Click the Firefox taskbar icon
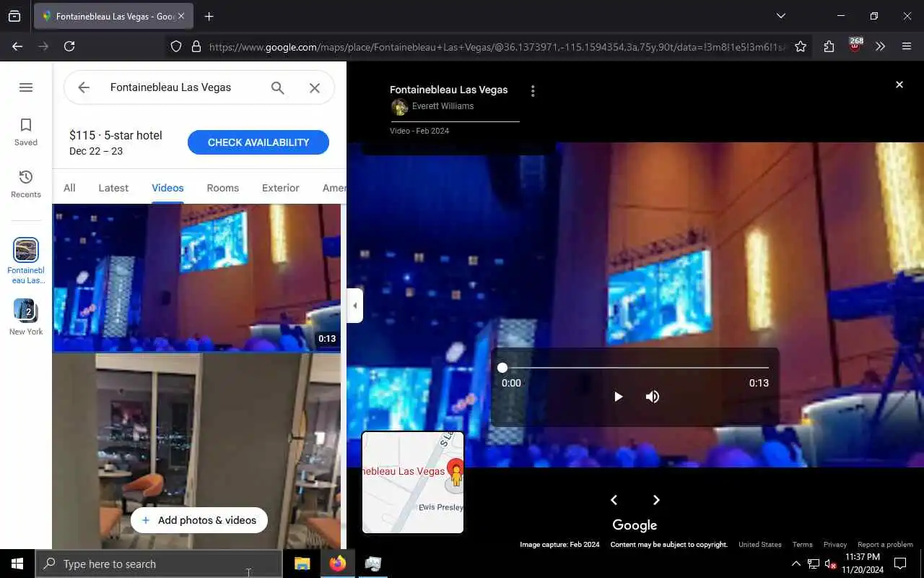The image size is (924, 578). pyautogui.click(x=337, y=564)
